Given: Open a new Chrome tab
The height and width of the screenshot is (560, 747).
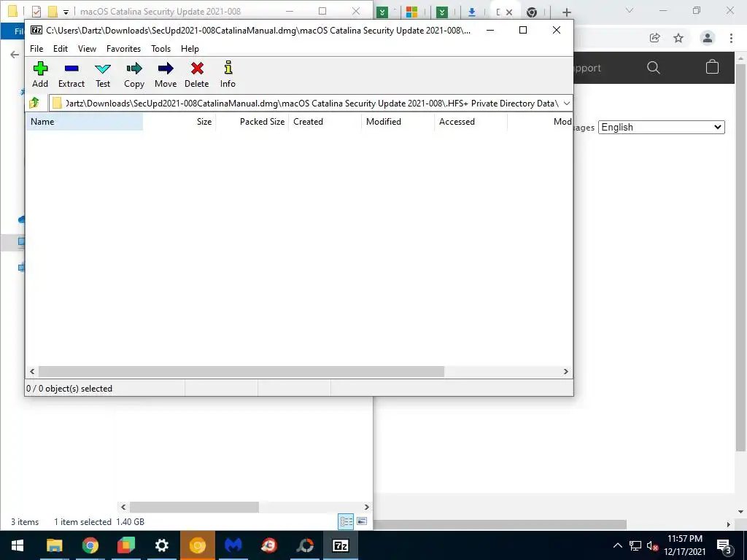Looking at the screenshot, I should point(566,12).
